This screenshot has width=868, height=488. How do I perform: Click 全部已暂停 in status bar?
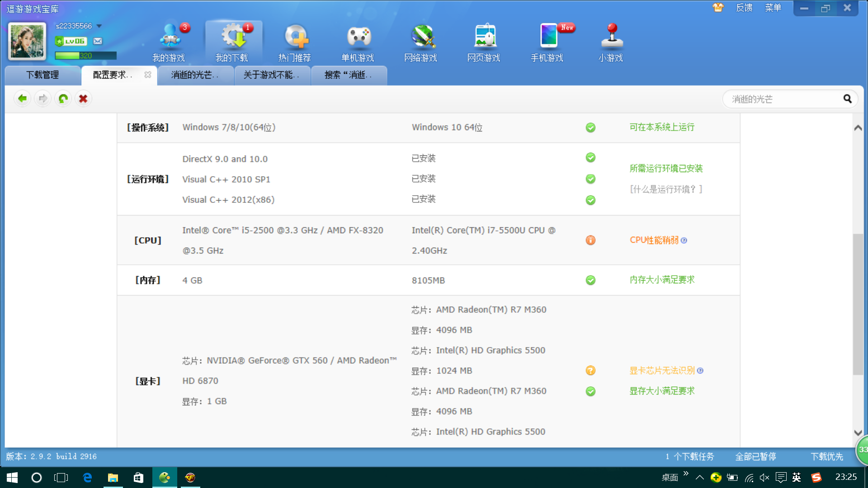[x=755, y=457]
